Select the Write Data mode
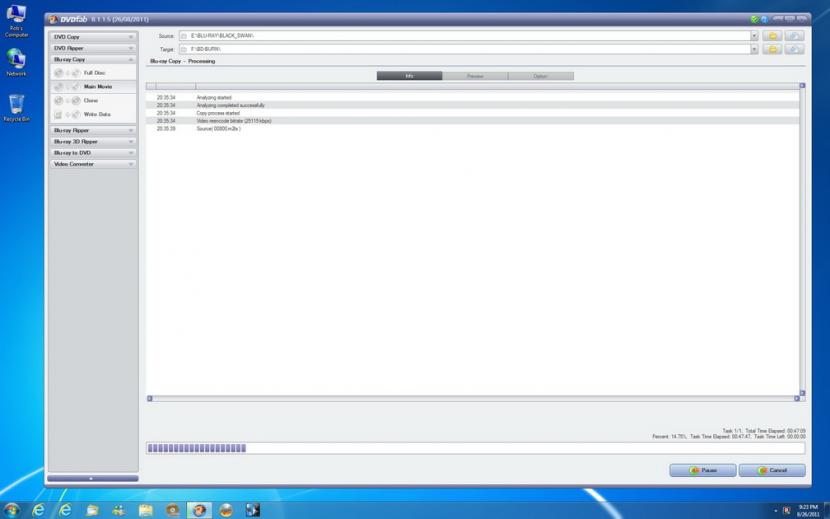This screenshot has width=830, height=519. (x=93, y=114)
